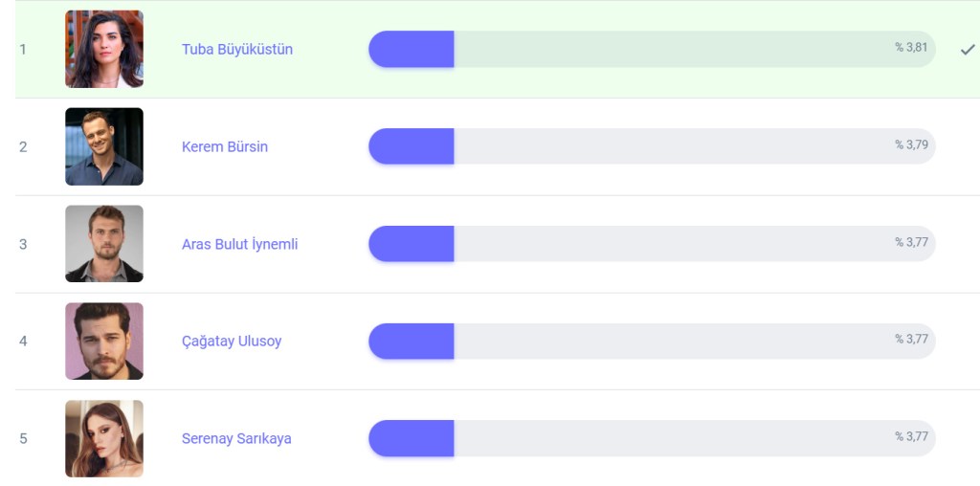Click Çağatay Ulusoy's vote progress bar

(x=651, y=342)
